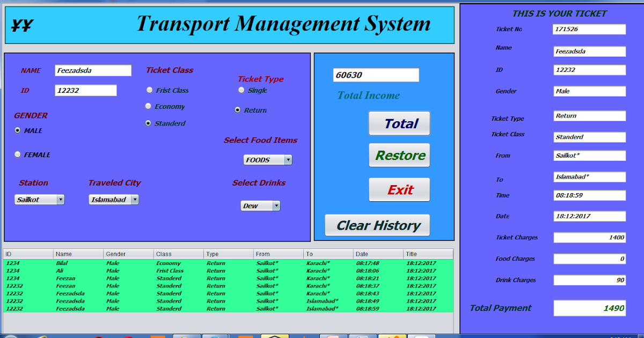Screen dimensions: 644x338
Task: Click the Clear History button
Action: 377,225
